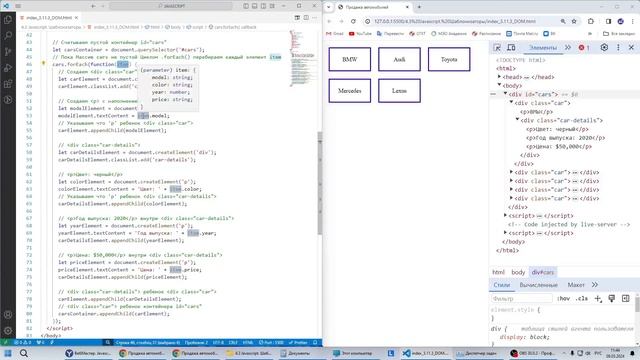The image size is (640, 360).
Task: Select the Вычисленные computed tab
Action: [x=538, y=285]
